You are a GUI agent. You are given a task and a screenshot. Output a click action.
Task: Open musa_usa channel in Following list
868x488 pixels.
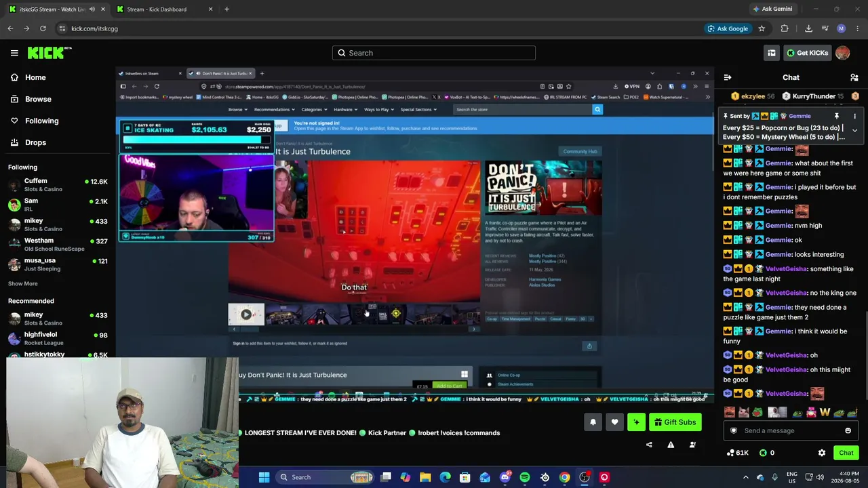pos(58,264)
